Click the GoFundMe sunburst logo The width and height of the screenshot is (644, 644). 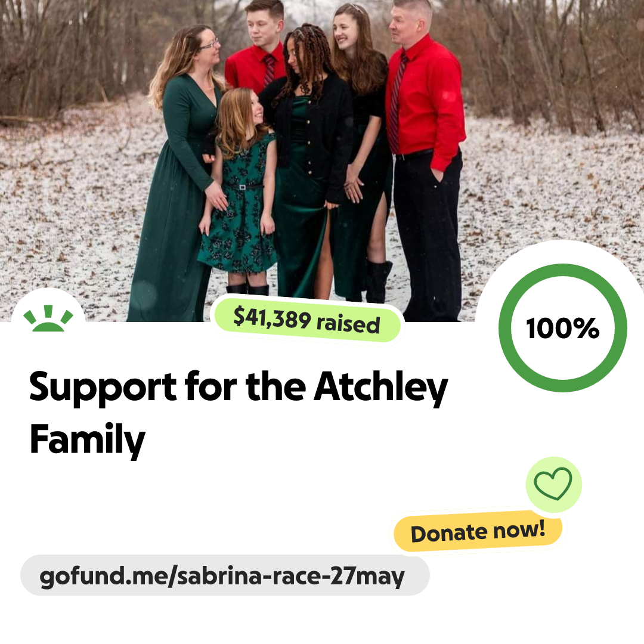[48, 318]
